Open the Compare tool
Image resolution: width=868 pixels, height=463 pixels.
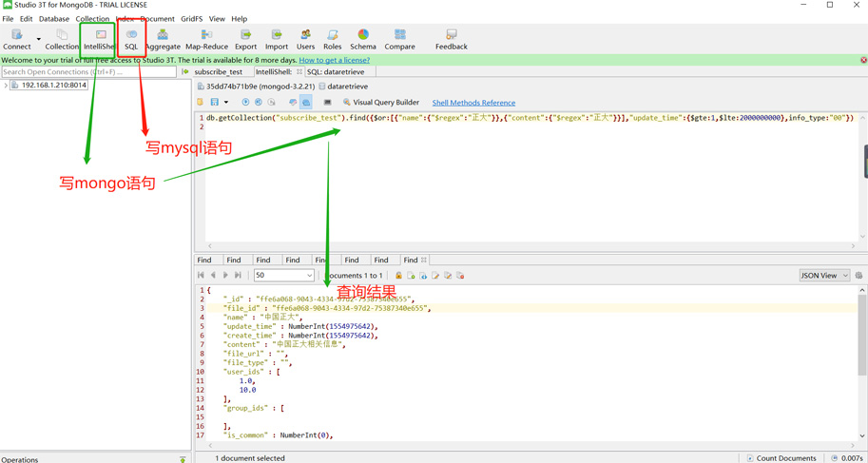tap(399, 39)
